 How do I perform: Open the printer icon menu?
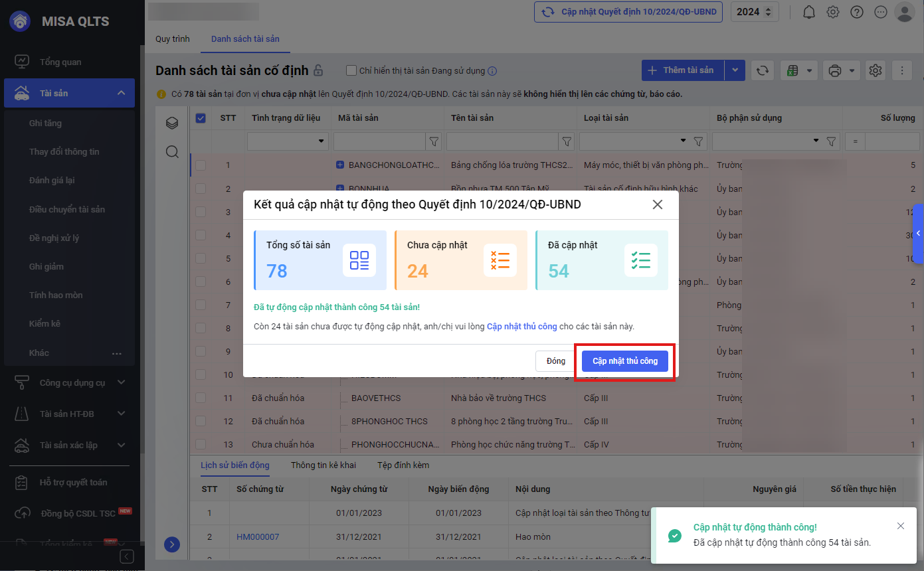(841, 70)
